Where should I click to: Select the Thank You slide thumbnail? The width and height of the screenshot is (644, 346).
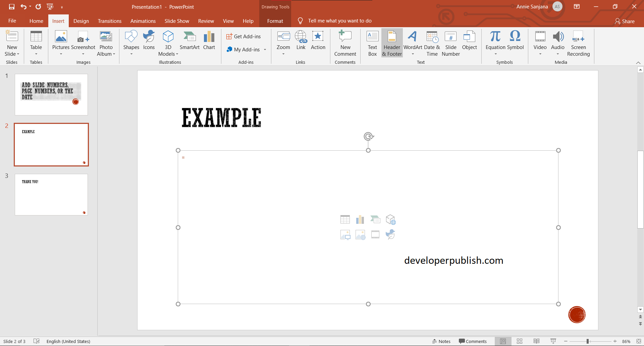(x=51, y=194)
